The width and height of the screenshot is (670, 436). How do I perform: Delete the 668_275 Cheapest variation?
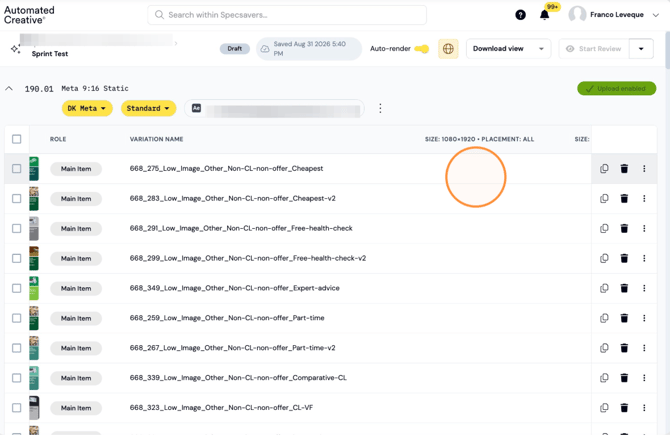624,168
